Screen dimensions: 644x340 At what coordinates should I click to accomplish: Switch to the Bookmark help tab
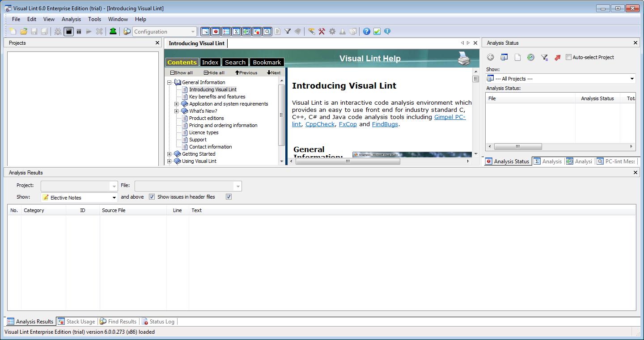pos(267,62)
